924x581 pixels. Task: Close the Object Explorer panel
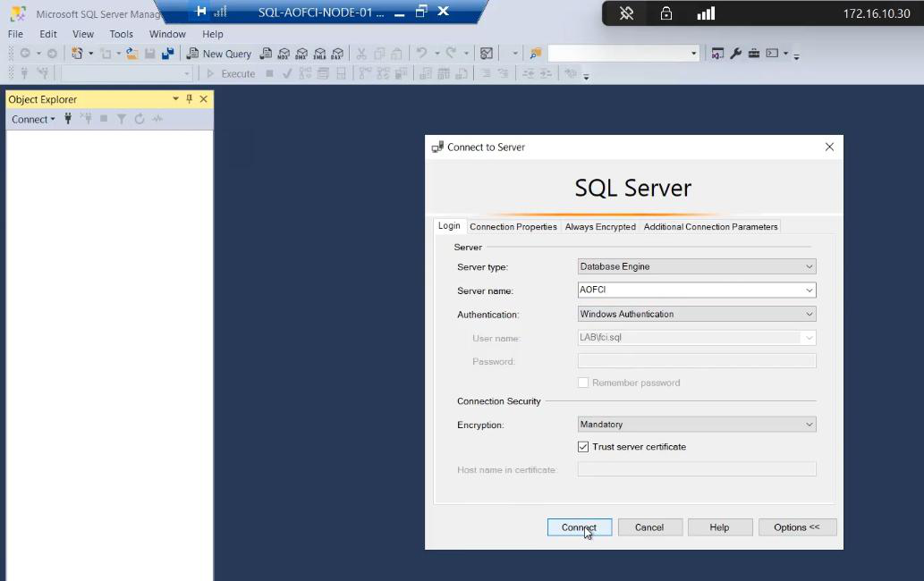coord(203,99)
